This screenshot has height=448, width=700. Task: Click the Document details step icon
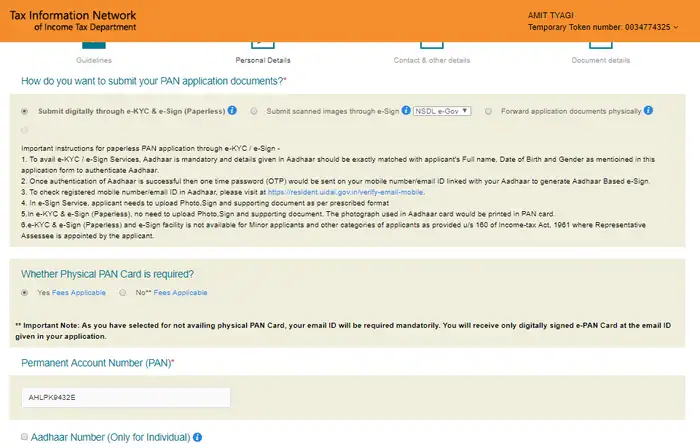click(x=600, y=44)
